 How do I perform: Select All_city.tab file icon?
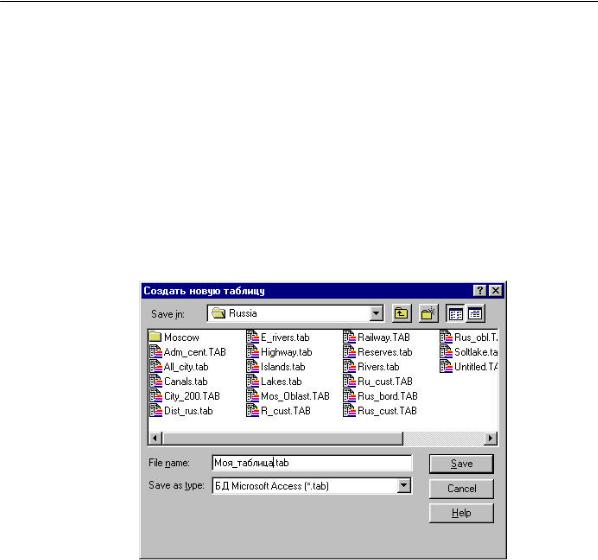155,367
